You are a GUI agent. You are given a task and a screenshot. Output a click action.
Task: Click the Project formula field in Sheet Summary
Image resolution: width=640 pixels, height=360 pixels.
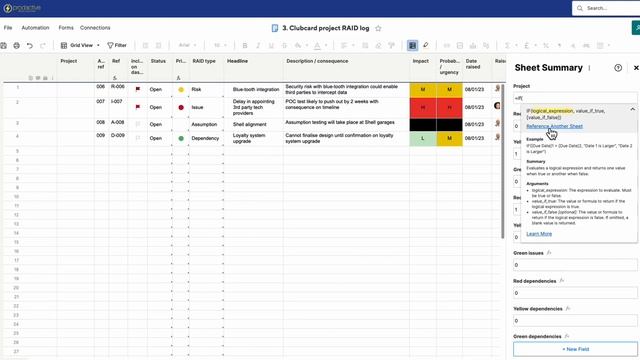(575, 98)
